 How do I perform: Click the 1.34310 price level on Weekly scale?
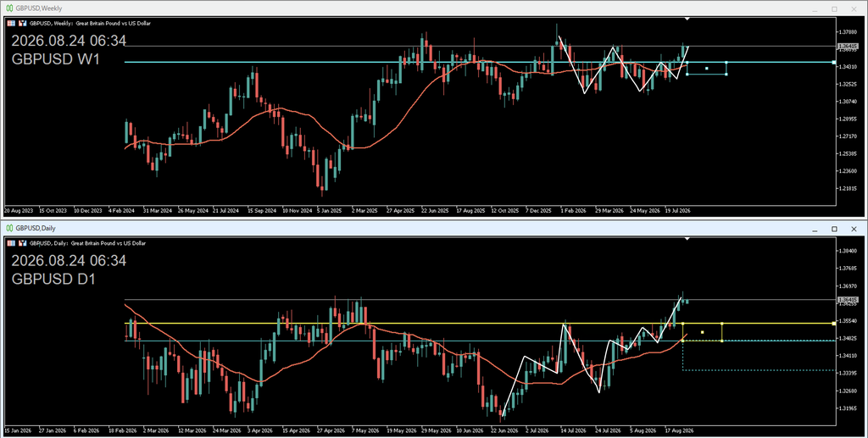tap(849, 67)
